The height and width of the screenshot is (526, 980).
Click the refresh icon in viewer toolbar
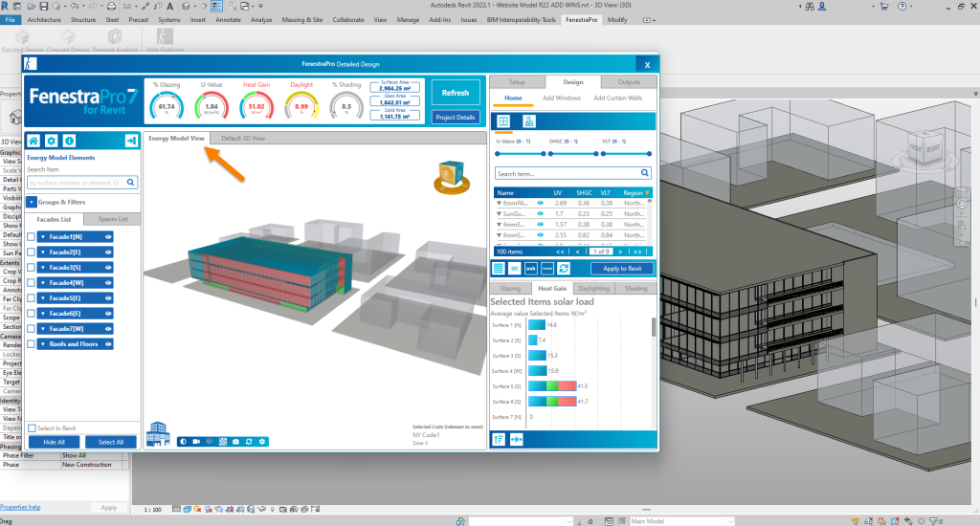click(x=249, y=442)
